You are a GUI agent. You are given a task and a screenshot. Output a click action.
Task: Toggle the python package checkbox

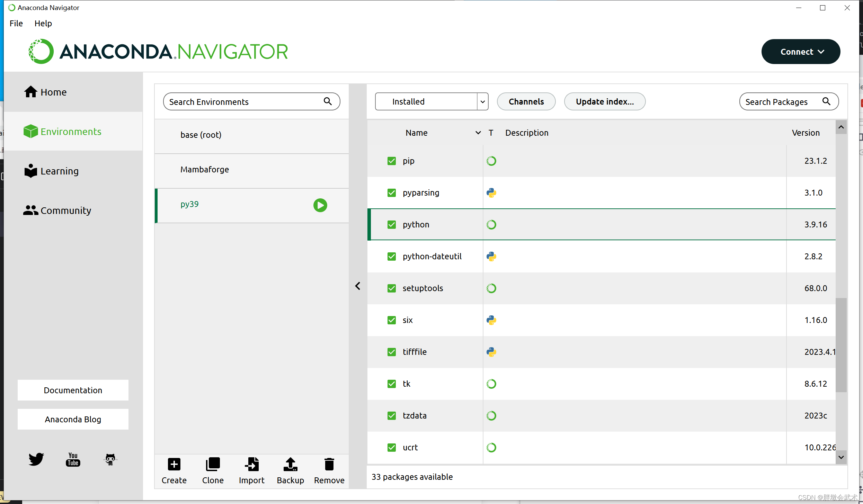point(392,225)
